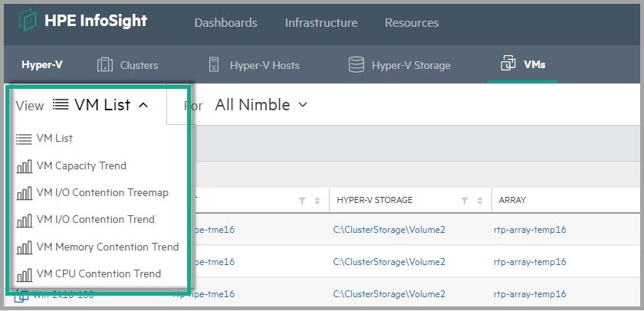Choose VM List from the view menu
644x311 pixels.
[x=54, y=139]
